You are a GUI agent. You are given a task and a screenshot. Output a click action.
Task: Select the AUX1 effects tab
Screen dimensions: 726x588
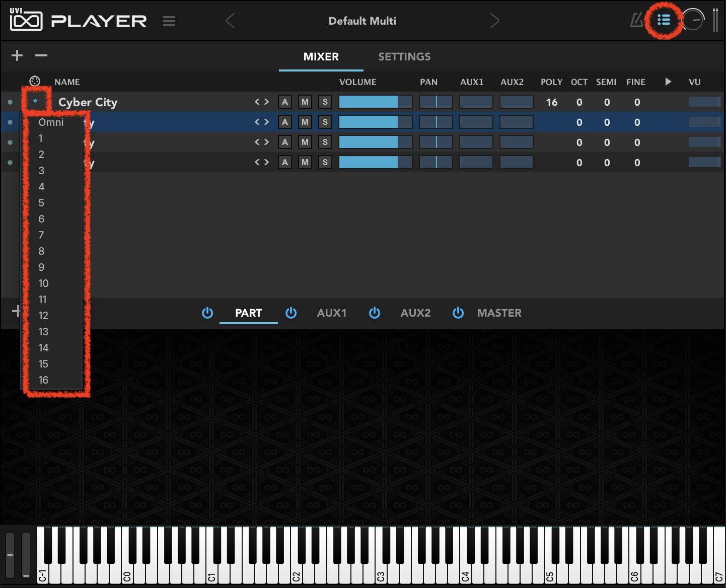332,313
